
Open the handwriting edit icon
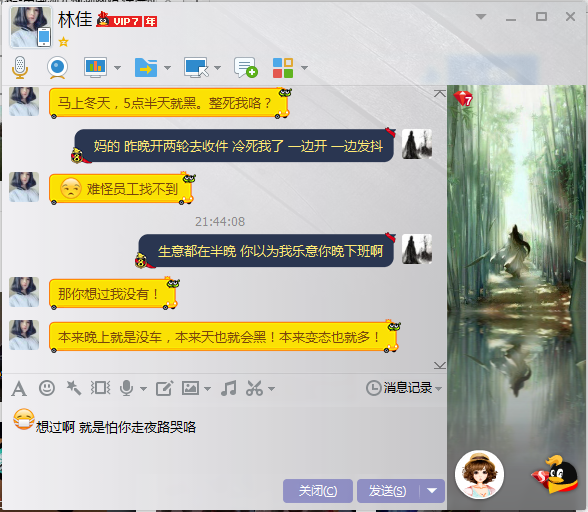[164, 388]
